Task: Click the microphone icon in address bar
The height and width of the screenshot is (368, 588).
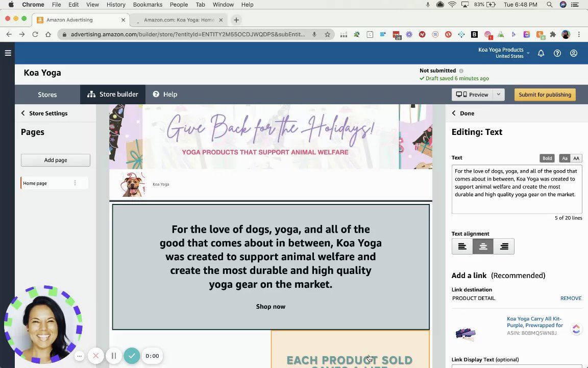Action: [314, 34]
